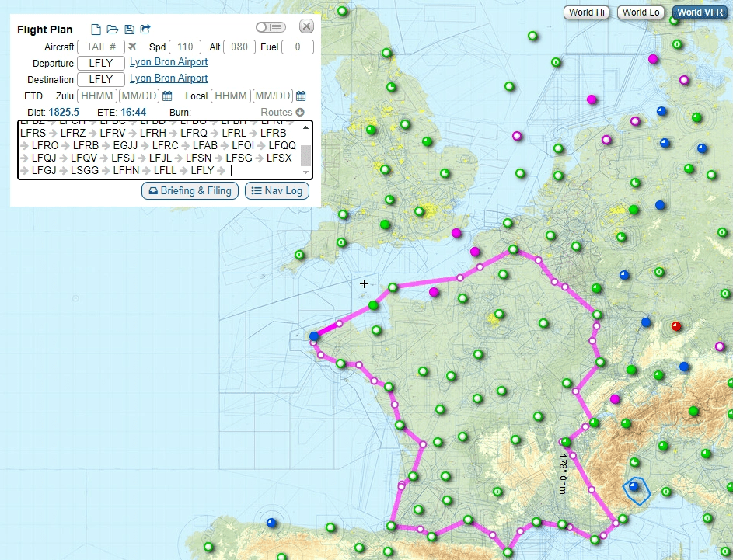
Task: Save flight plan with the floppy disk icon
Action: coord(129,30)
